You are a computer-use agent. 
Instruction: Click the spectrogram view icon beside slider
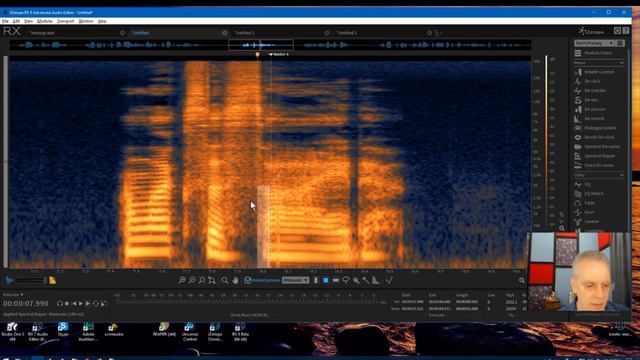52,280
